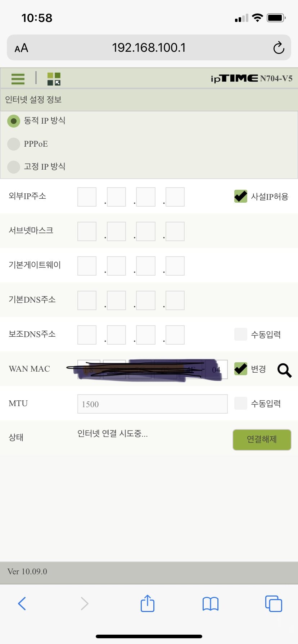Go back with Safari back arrow
Screen dimensions: 298x644
(x=22, y=603)
